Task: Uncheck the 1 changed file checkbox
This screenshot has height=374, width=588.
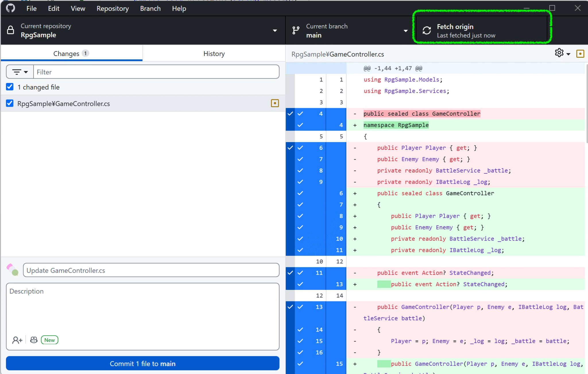Action: [10, 87]
